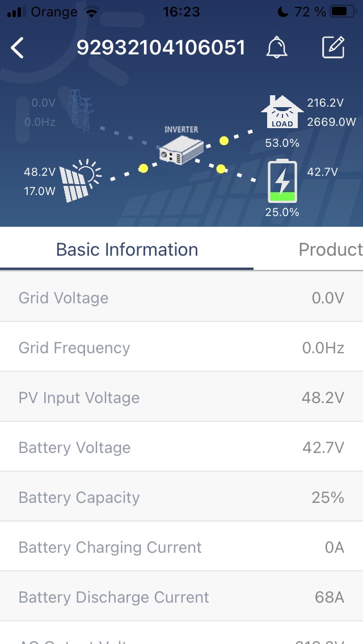Tap the edit pencil icon
The height and width of the screenshot is (644, 363).
(333, 48)
